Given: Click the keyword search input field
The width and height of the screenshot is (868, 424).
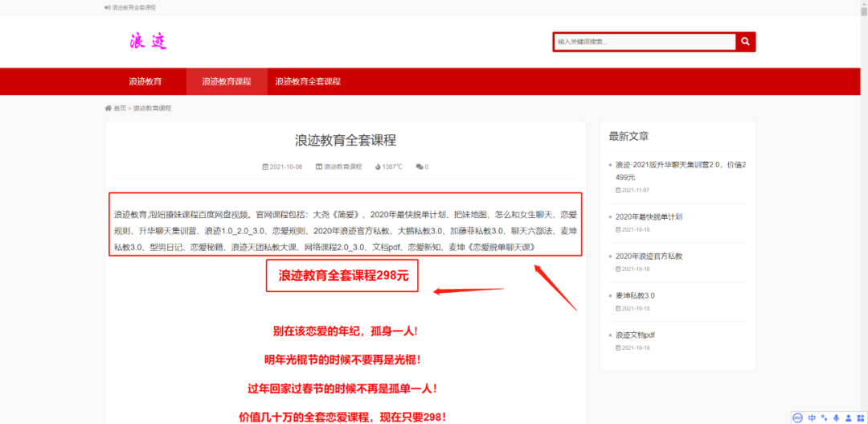Looking at the screenshot, I should point(645,42).
